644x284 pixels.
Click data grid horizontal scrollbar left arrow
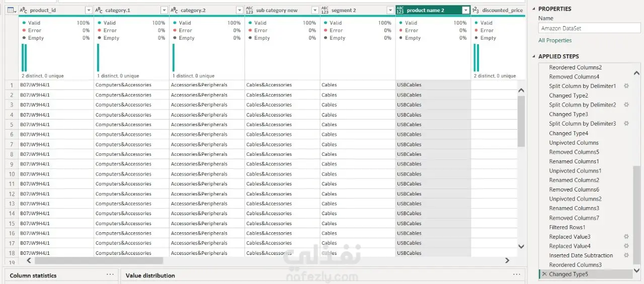click(29, 260)
